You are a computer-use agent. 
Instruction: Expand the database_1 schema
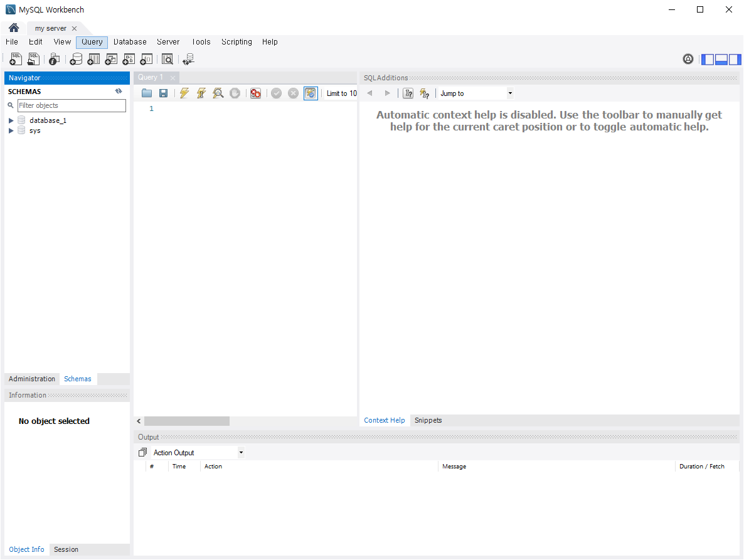tap(11, 120)
